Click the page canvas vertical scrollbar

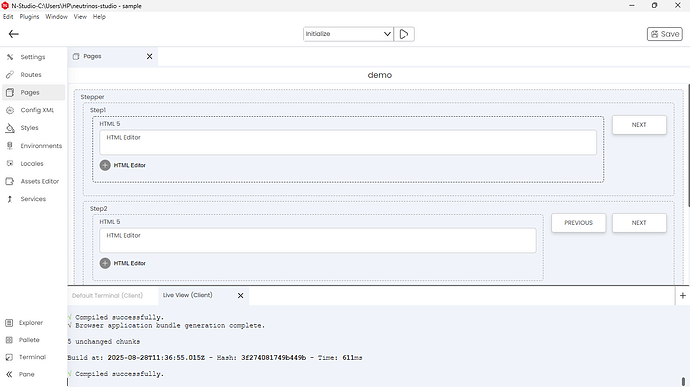pos(688,145)
